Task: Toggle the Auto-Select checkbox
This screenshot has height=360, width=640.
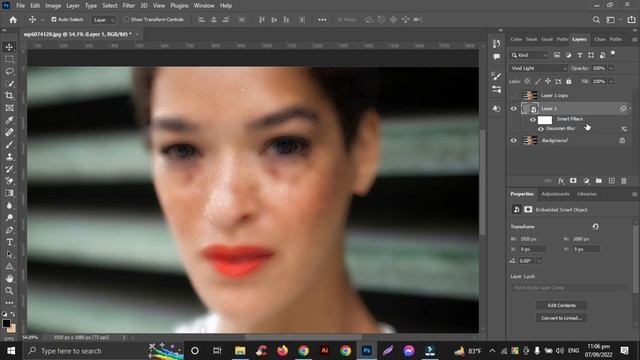Action: coord(53,19)
